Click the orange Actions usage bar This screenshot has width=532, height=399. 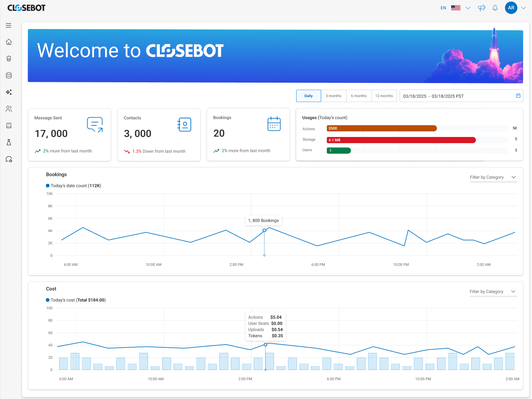pyautogui.click(x=382, y=128)
